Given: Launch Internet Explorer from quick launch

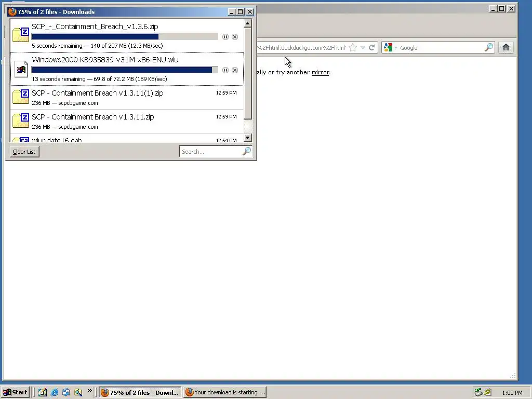Looking at the screenshot, I should coord(54,393).
